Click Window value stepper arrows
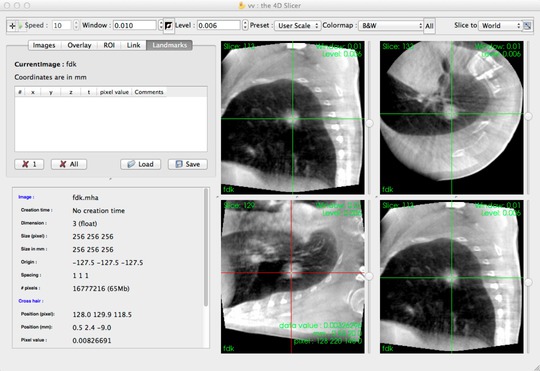Screen dimensions: 540x371 click(x=160, y=25)
